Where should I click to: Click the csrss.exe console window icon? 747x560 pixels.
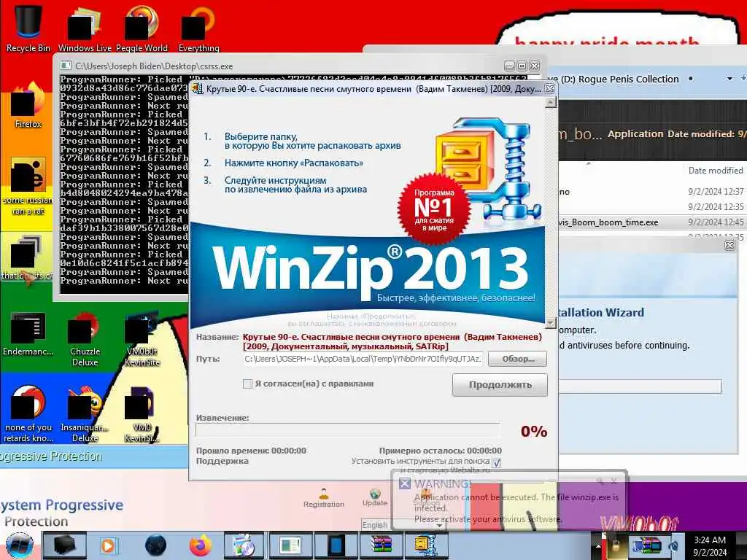coord(65,66)
